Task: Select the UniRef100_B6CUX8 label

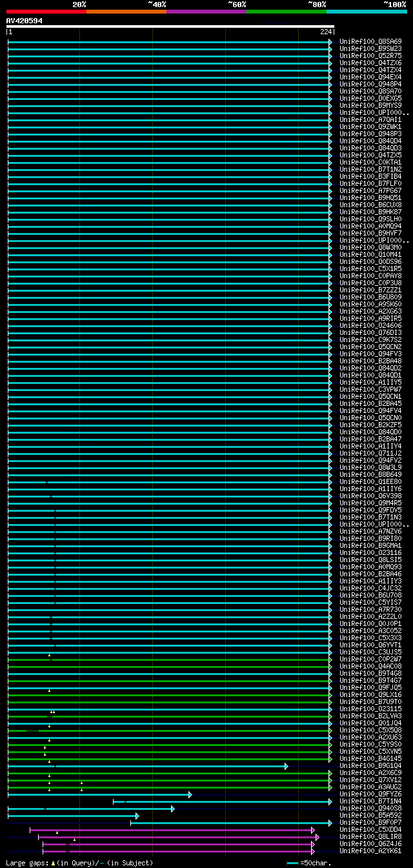Action: tap(370, 205)
